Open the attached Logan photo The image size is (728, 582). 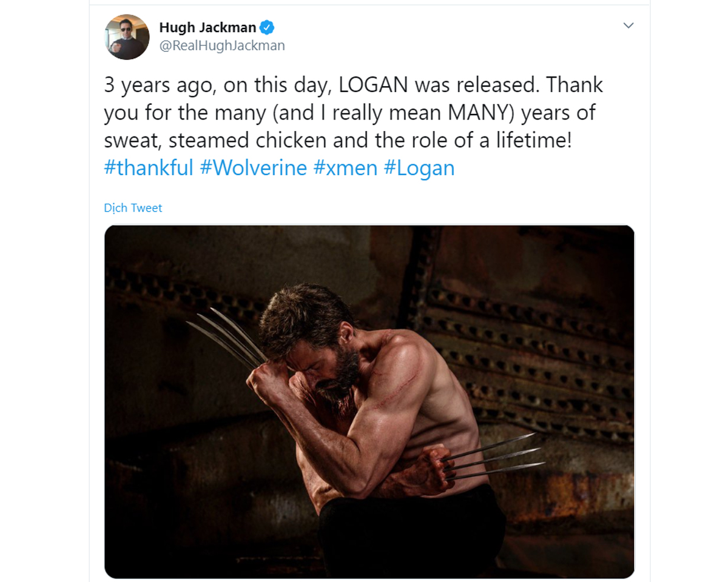tap(369, 401)
